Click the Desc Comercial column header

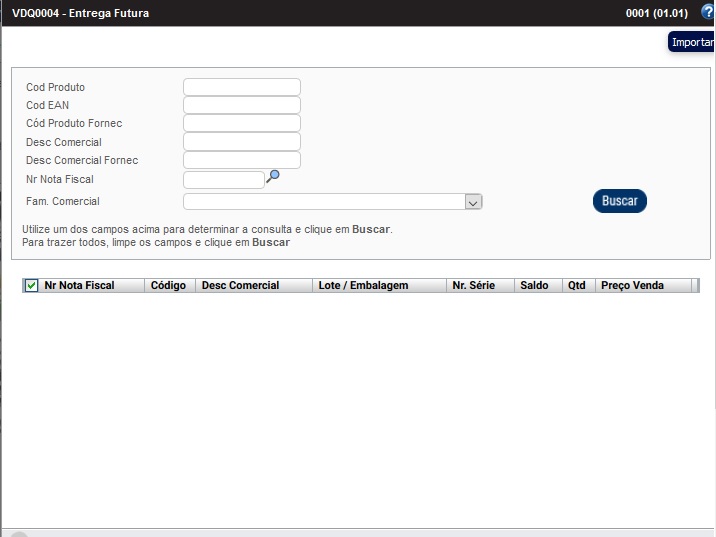(x=241, y=286)
